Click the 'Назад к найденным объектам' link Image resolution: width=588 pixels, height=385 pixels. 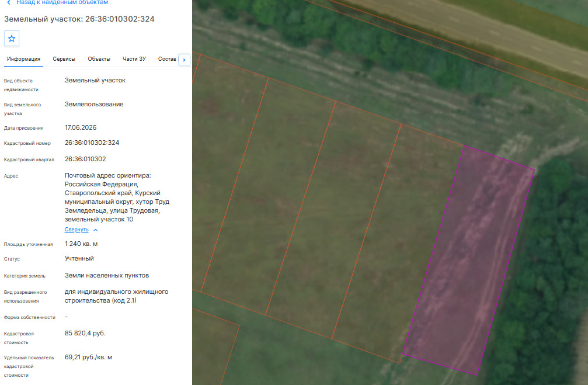[62, 2]
